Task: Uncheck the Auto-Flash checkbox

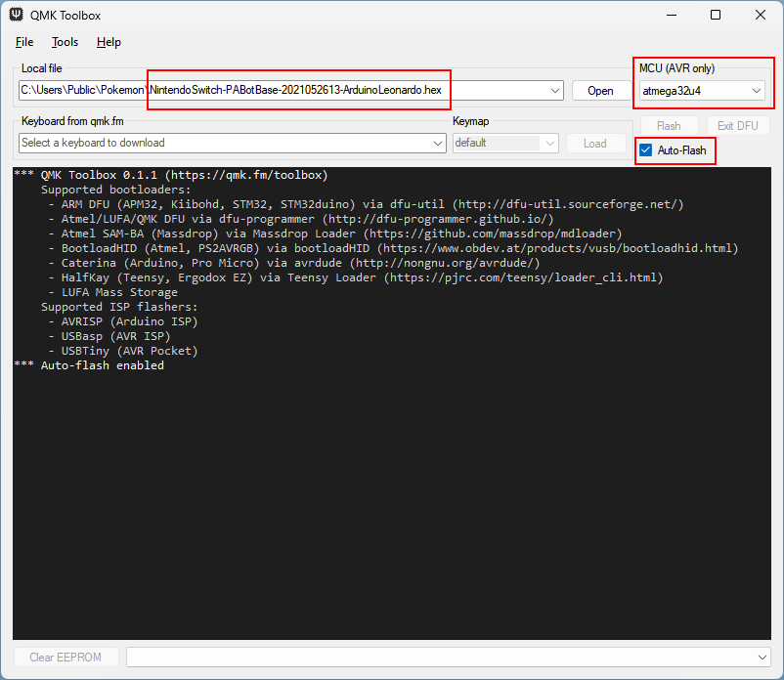Action: click(x=645, y=150)
